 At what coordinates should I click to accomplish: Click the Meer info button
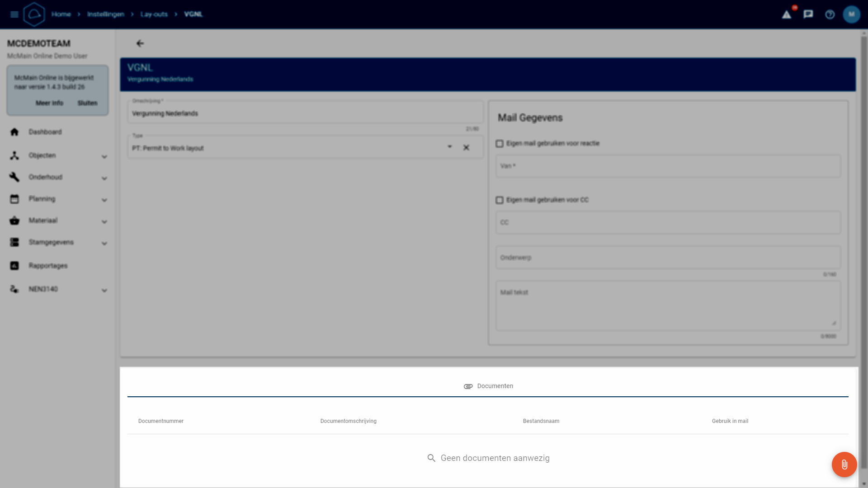[x=49, y=103]
